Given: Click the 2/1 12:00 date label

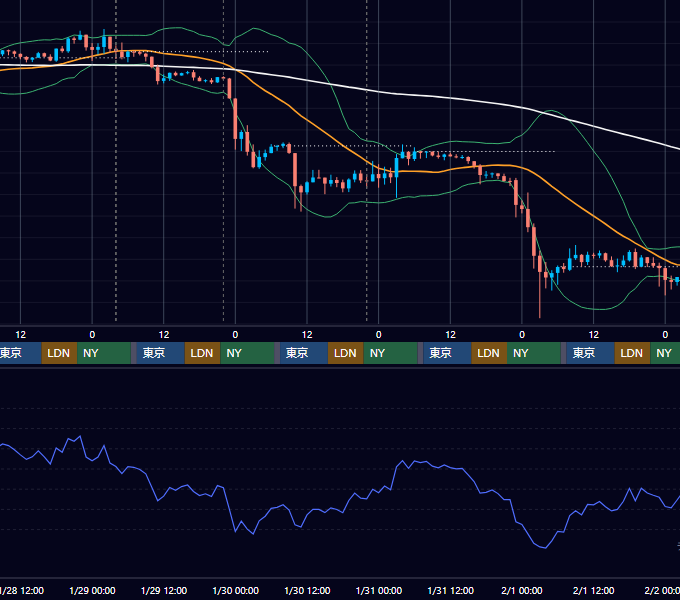Looking at the screenshot, I should tap(593, 590).
